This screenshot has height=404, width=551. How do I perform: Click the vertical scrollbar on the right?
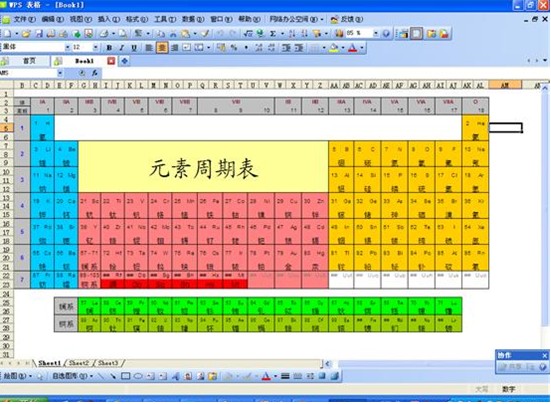pyautogui.click(x=545, y=207)
